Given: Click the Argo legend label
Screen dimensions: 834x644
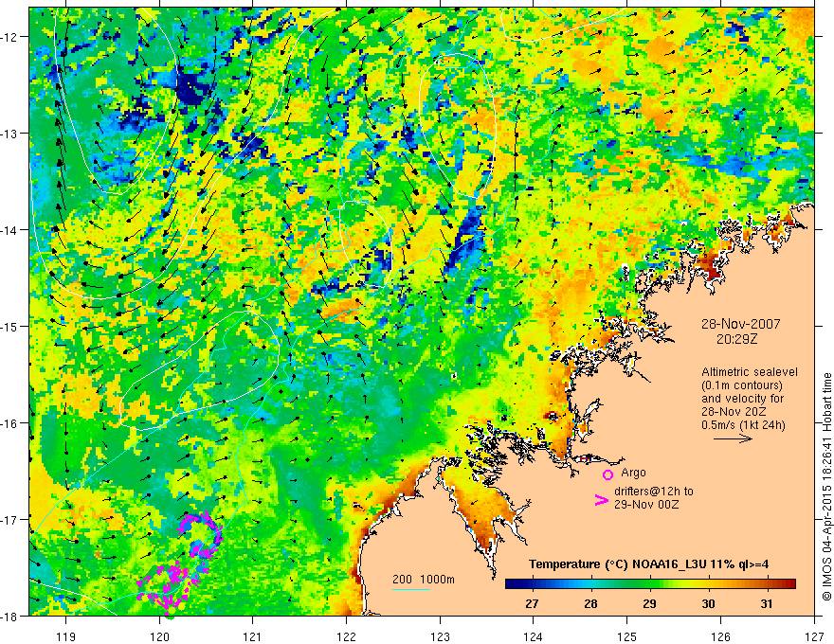Looking at the screenshot, I should click(x=633, y=473).
